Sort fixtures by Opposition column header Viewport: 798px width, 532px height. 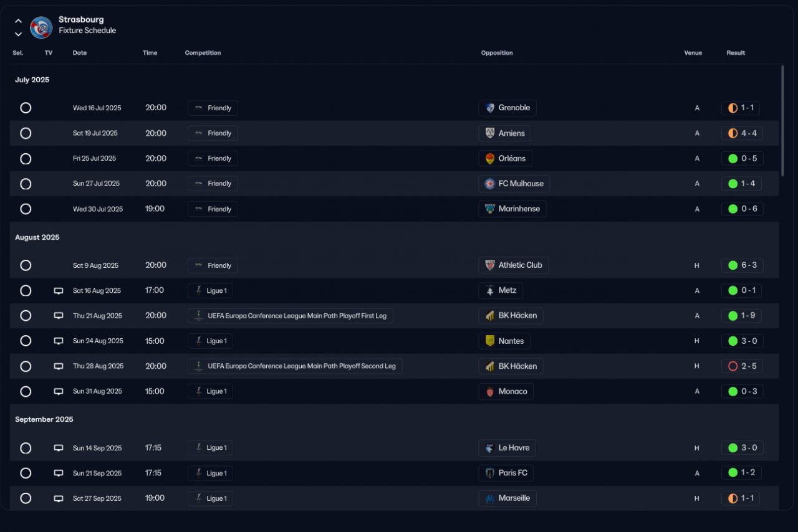tap(497, 53)
